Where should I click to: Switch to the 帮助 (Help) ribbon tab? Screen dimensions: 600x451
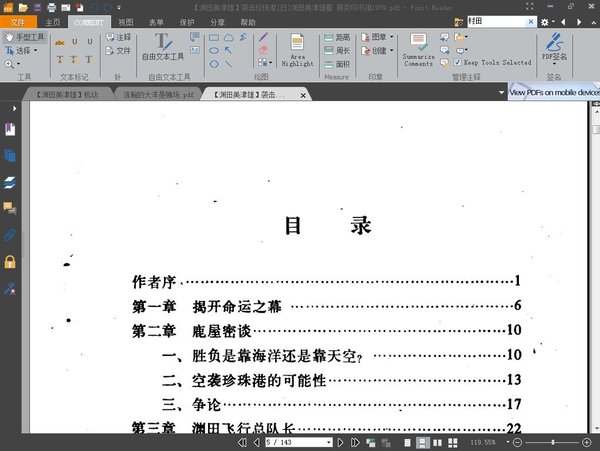(248, 23)
